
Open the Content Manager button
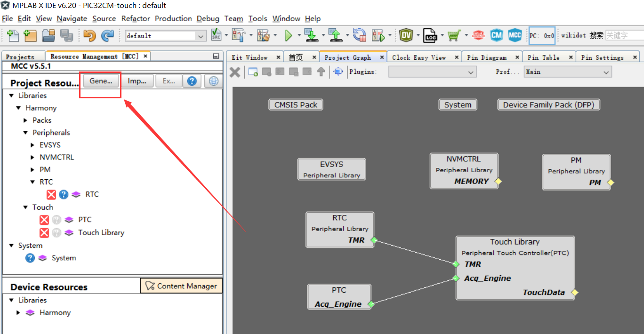pyautogui.click(x=181, y=286)
